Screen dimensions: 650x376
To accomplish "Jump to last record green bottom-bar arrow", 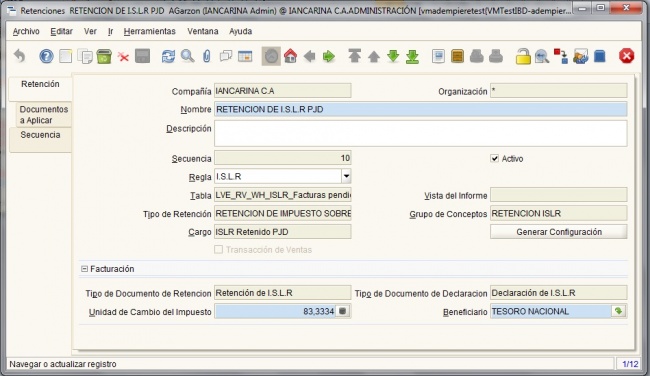I will (412, 56).
